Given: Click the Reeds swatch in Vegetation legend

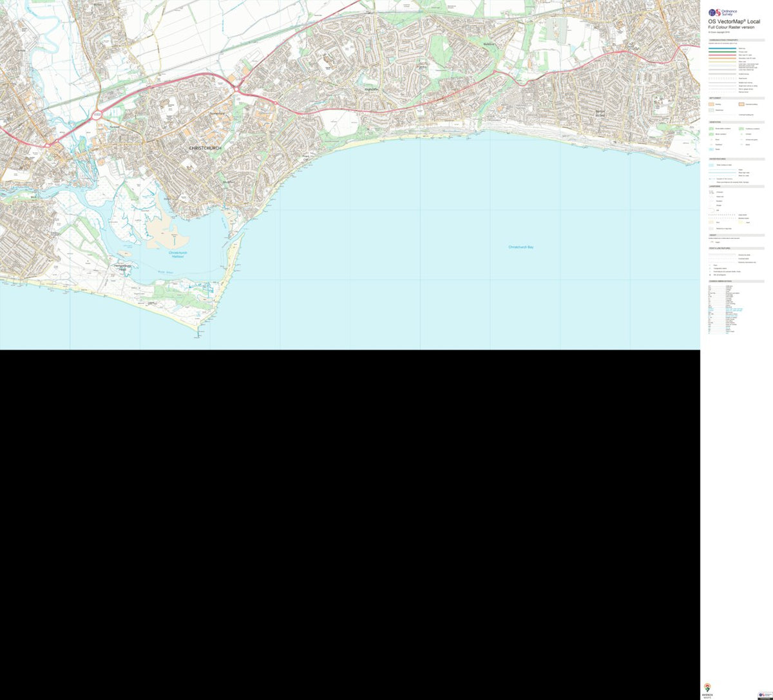Looking at the screenshot, I should [x=711, y=149].
